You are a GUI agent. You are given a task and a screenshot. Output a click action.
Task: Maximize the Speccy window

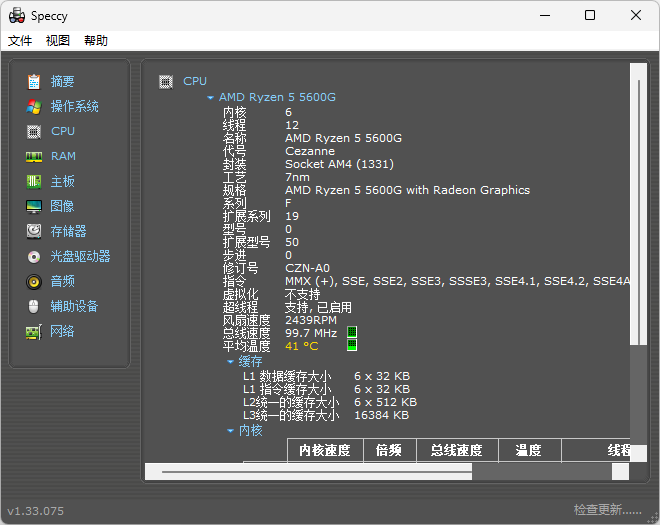pos(590,16)
